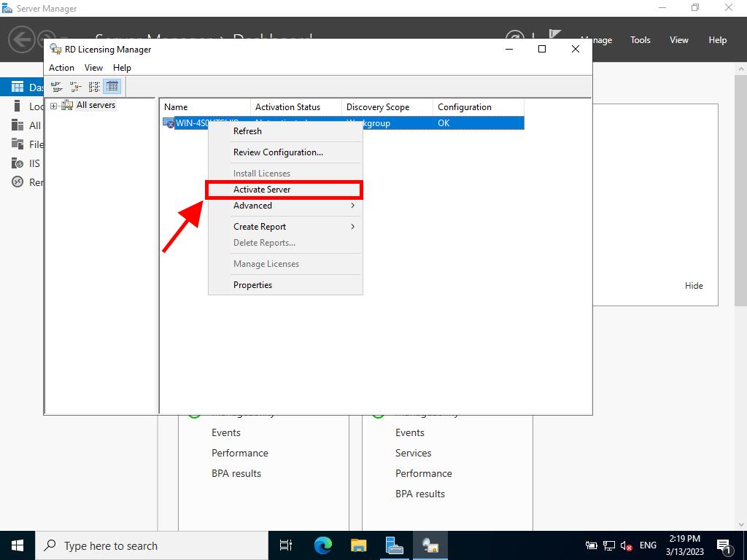Open Server Manager's Help menu

(718, 40)
